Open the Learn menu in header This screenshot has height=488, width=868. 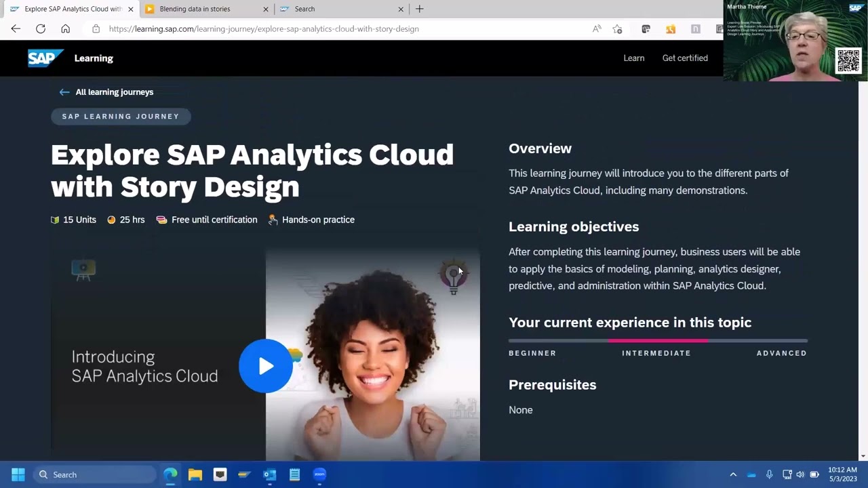tap(634, 58)
